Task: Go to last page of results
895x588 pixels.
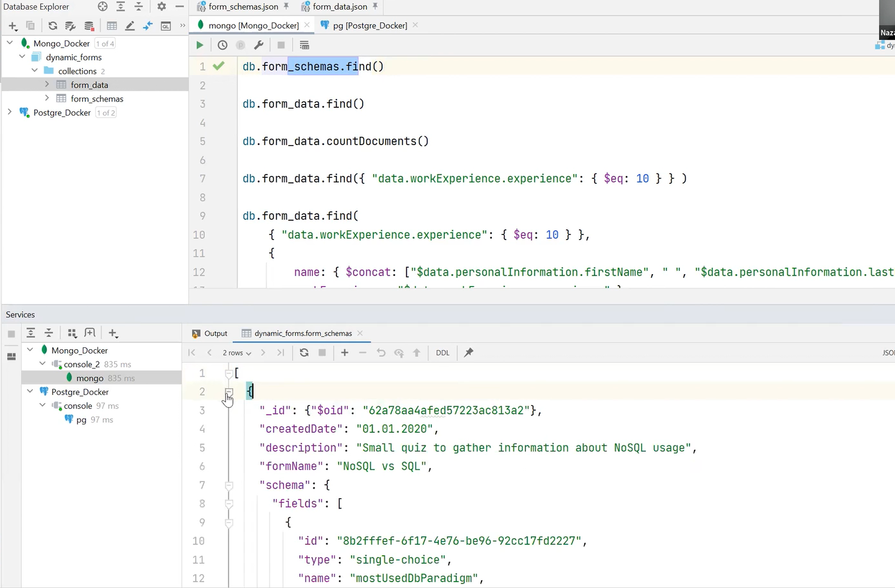Action: tap(281, 352)
